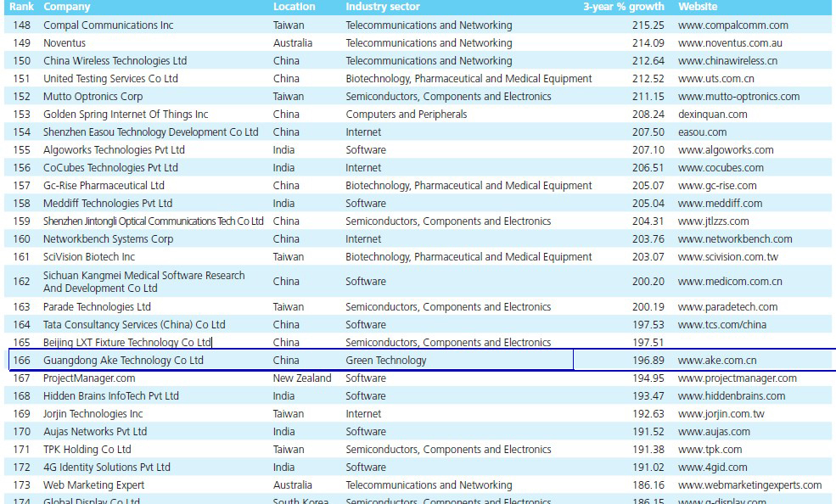Click the Industry sector column header
The height and width of the screenshot is (504, 836).
pyautogui.click(x=383, y=7)
